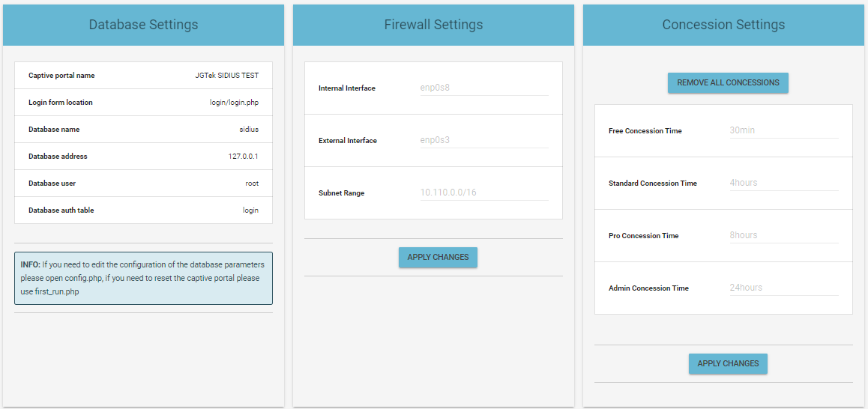
Task: Edit the Subnet Range field
Action: point(484,193)
